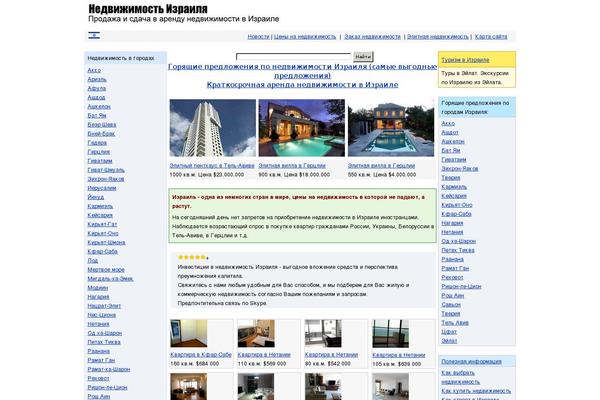Select Рамат-ха-Шарон in the cities list
This screenshot has width=600, height=400.
point(109,370)
